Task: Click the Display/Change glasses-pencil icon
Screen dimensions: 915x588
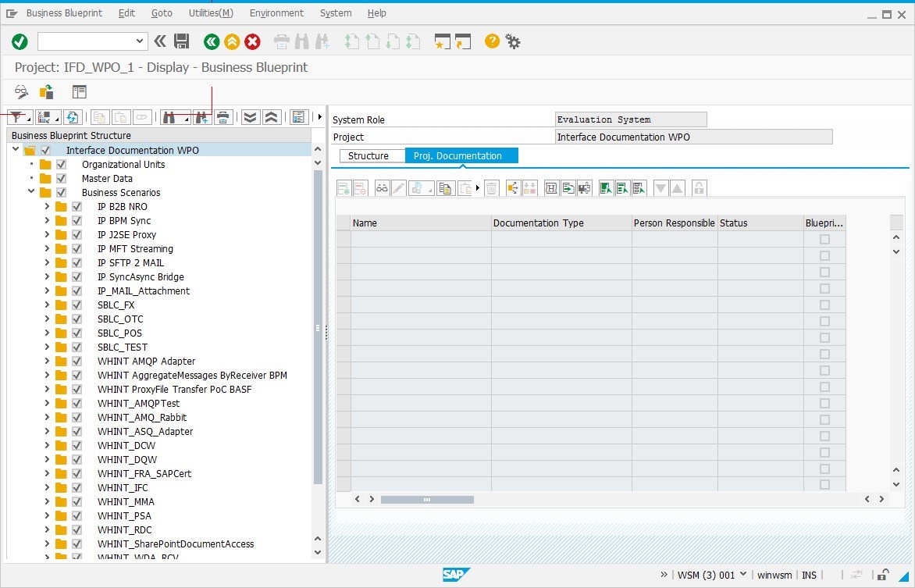Action: coord(22,92)
